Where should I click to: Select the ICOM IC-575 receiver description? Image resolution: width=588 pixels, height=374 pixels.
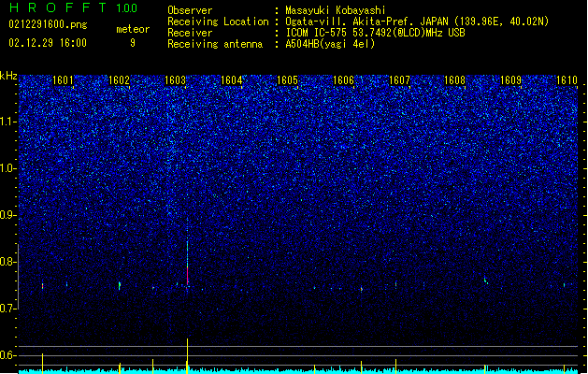(x=376, y=33)
